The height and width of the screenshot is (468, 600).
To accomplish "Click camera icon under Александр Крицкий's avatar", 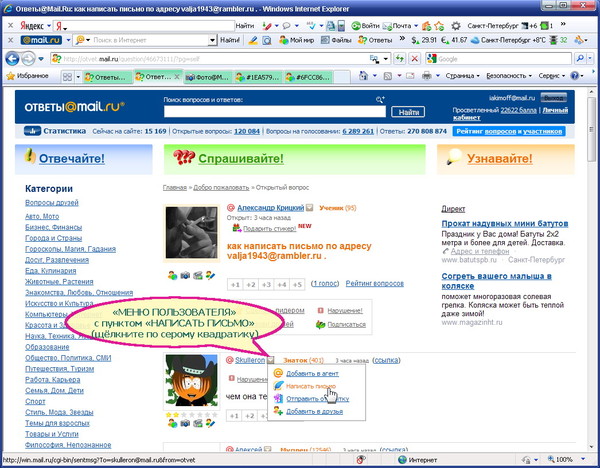I will [185, 275].
